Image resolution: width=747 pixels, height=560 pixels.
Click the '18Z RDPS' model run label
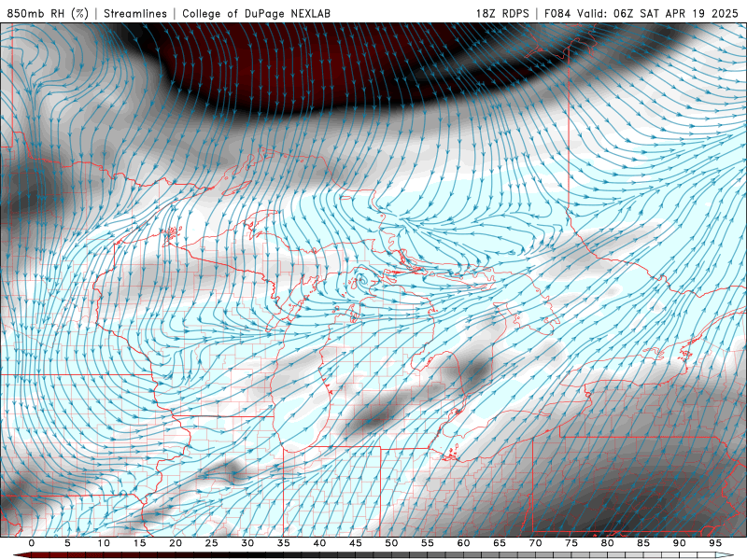(502, 13)
